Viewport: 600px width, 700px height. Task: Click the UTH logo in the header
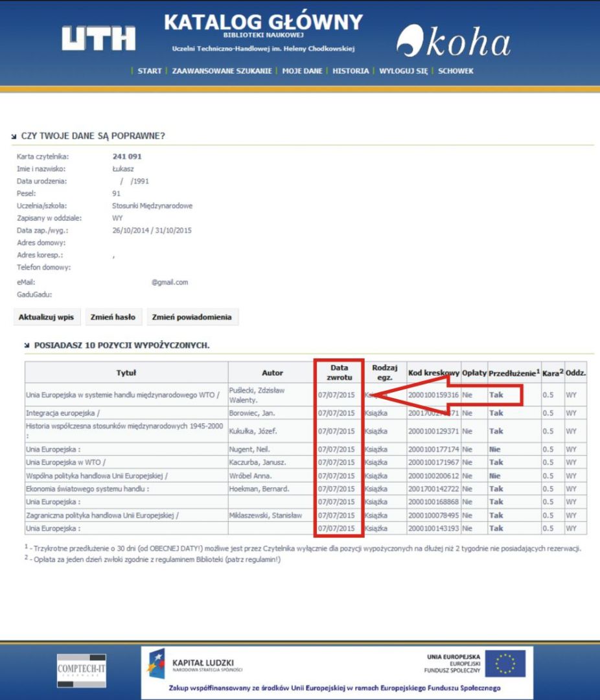(x=98, y=38)
